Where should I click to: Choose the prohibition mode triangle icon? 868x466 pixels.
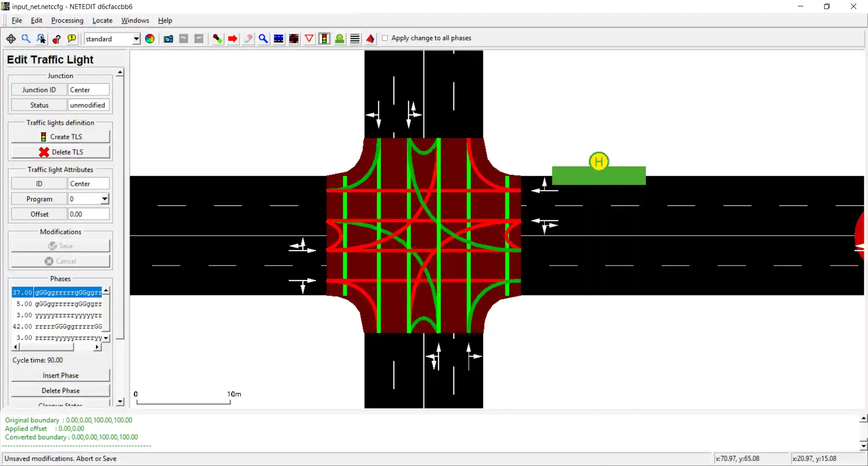tap(309, 39)
